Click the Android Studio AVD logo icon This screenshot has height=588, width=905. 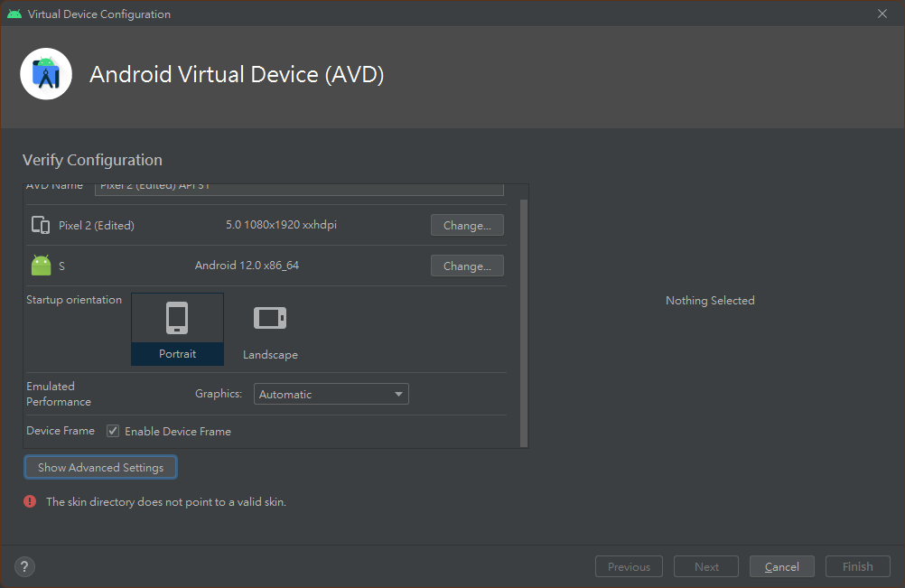pos(46,74)
